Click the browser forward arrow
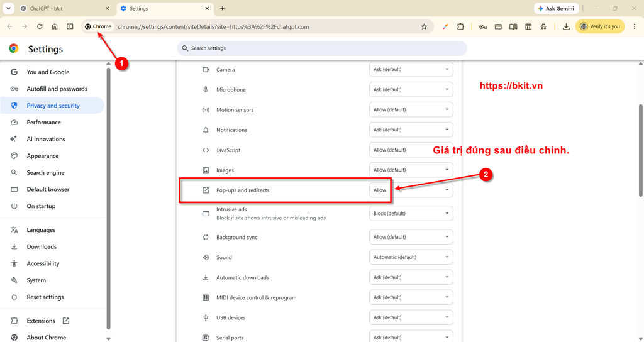Viewport: 644px width, 342px height. click(x=25, y=26)
